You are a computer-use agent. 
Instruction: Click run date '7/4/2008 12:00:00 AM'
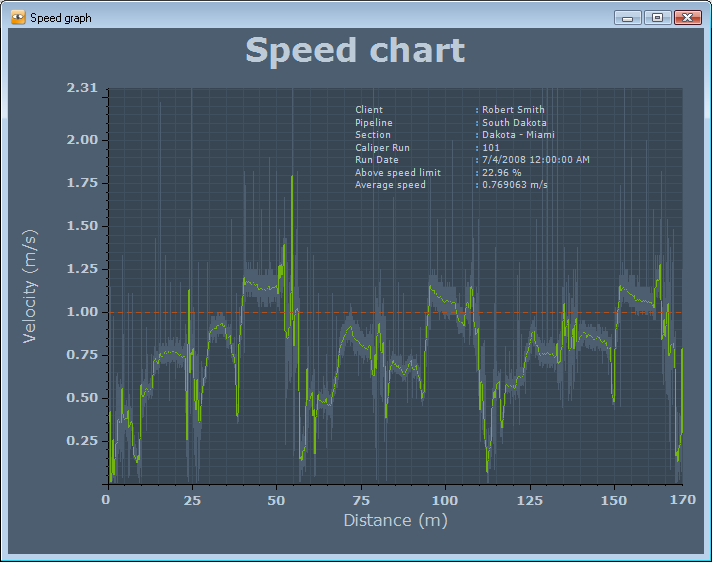click(x=536, y=160)
